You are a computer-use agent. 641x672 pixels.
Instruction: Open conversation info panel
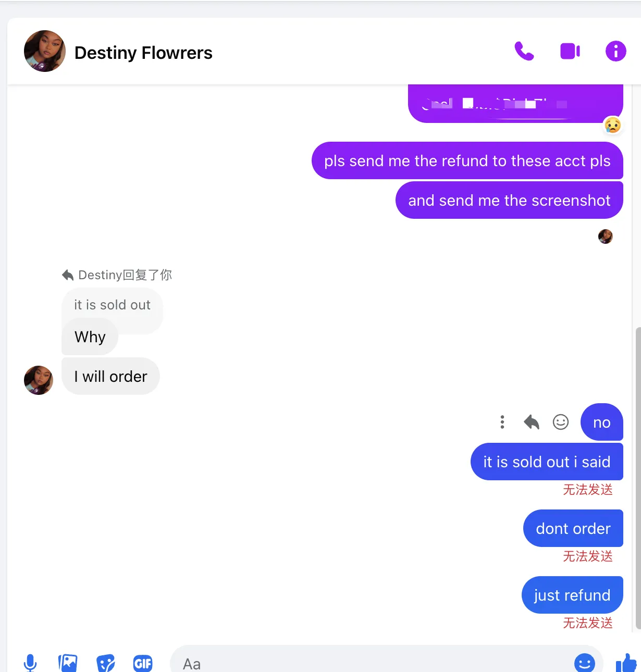click(x=615, y=51)
